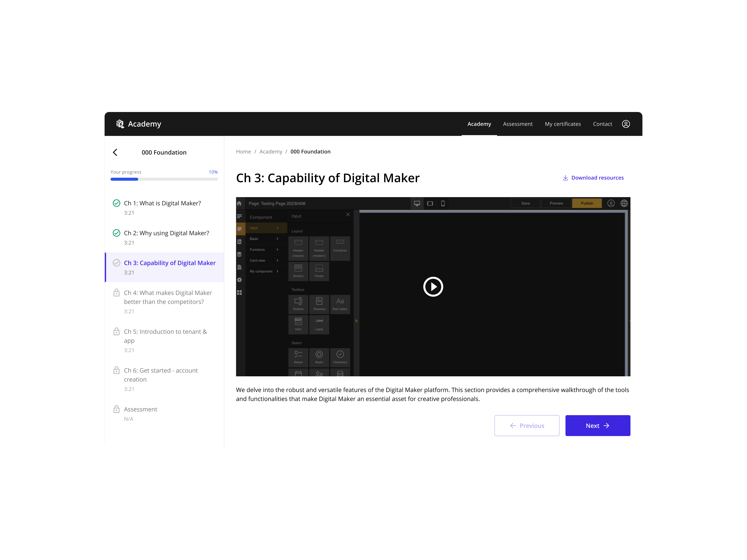Select tablet view icon in video toolbar
Image resolution: width=747 pixels, height=560 pixels.
430,203
